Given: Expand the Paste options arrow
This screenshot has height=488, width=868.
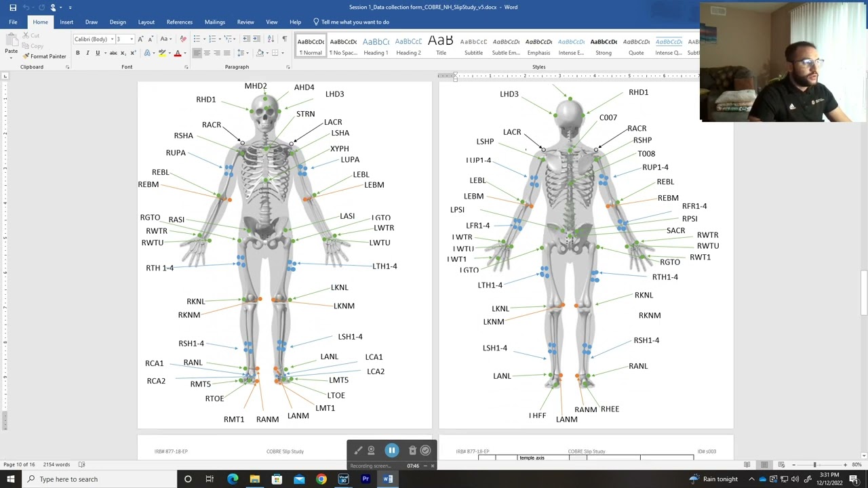Looking at the screenshot, I should tap(12, 57).
